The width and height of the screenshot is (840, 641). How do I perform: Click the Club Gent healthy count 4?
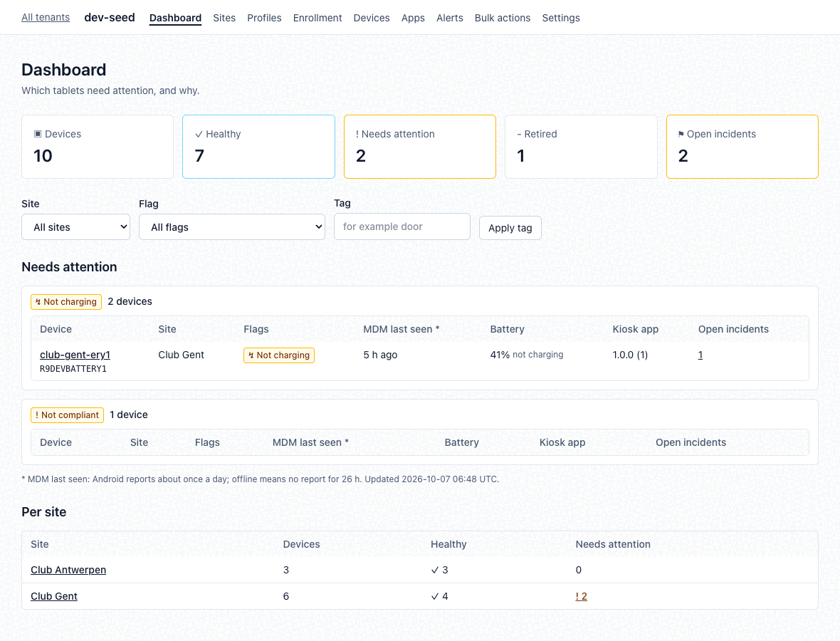(439, 596)
